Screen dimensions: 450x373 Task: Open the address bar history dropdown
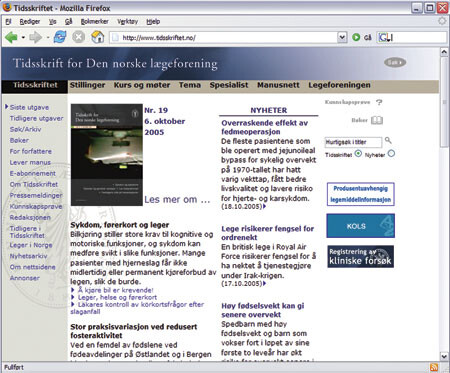(342, 37)
